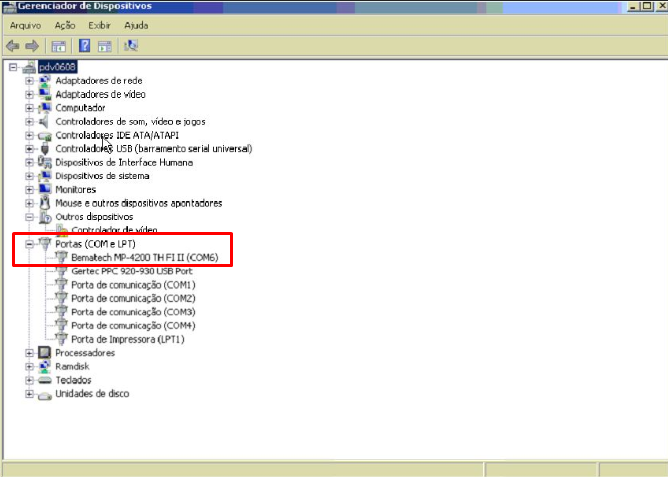668x477 pixels.
Task: Expand the Computador node
Action: [x=29, y=108]
